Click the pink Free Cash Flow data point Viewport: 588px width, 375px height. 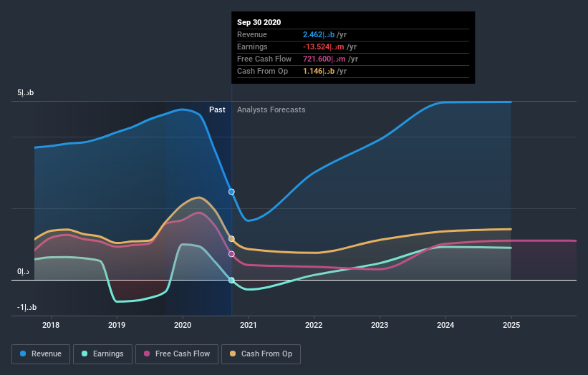click(x=232, y=254)
